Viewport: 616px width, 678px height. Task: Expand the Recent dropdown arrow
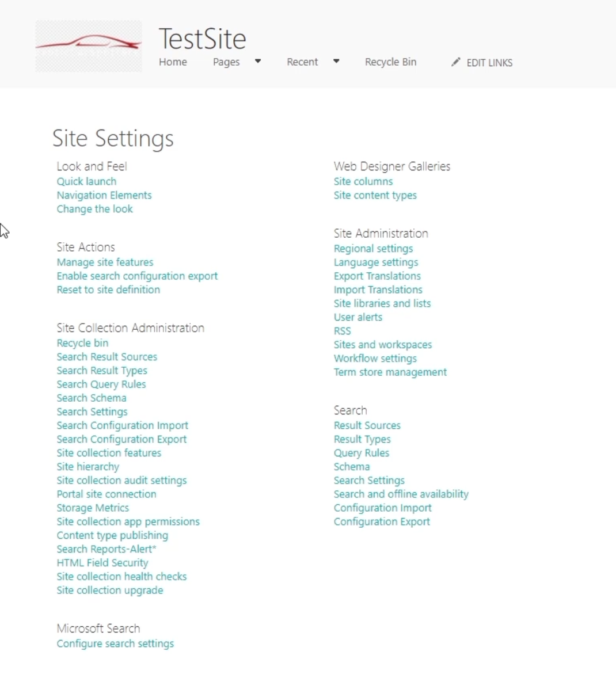[x=336, y=62]
